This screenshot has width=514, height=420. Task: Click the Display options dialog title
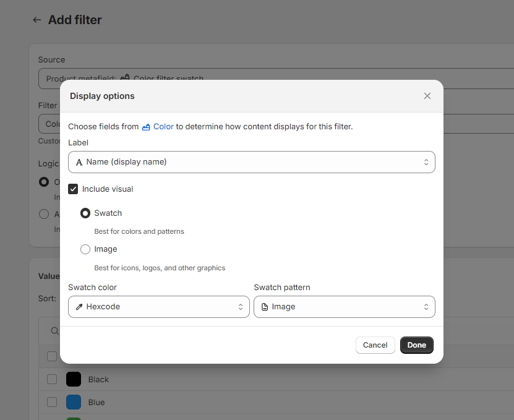(x=102, y=96)
